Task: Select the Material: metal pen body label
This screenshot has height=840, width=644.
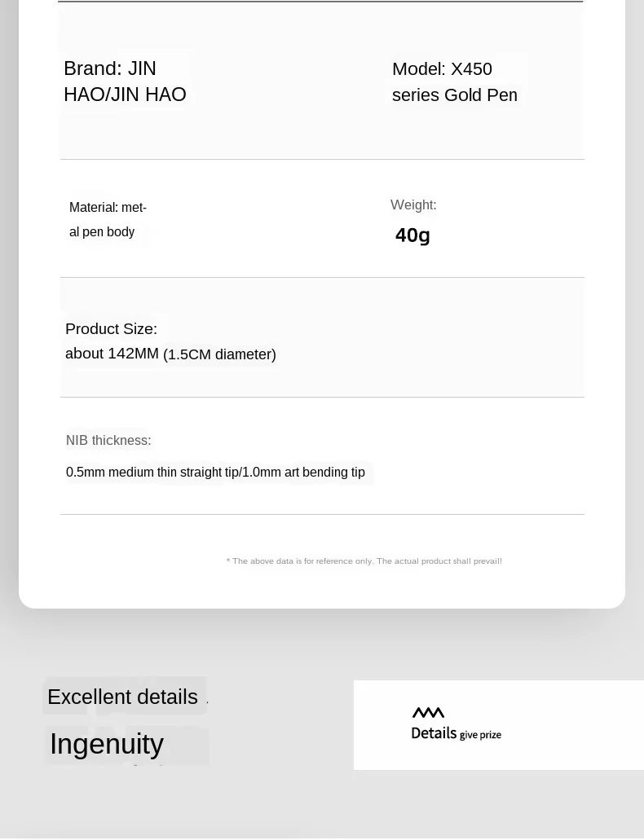Action: click(108, 220)
